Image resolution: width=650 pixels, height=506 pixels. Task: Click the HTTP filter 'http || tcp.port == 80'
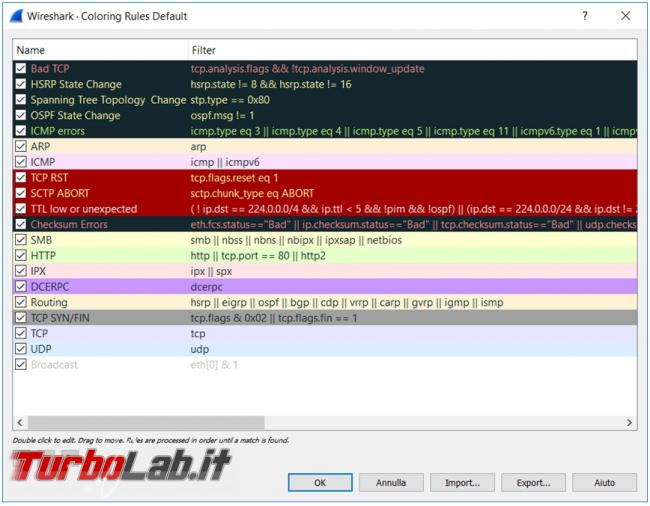[258, 256]
